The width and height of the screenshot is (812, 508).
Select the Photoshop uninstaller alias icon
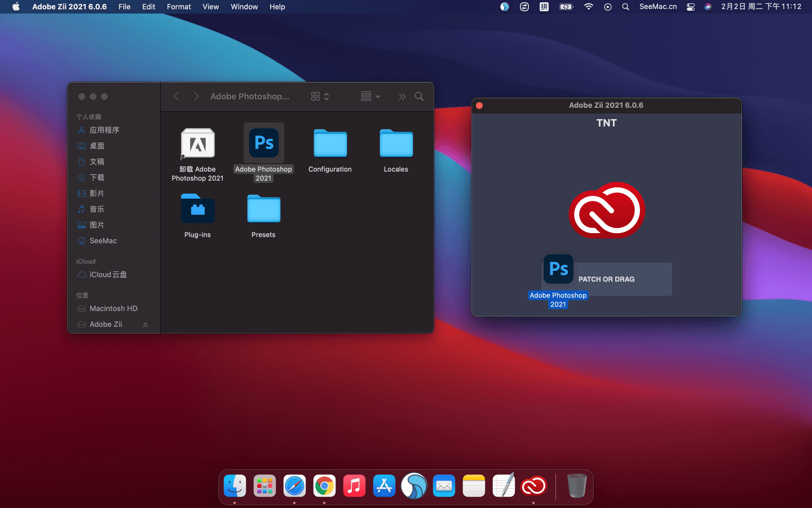[197, 143]
